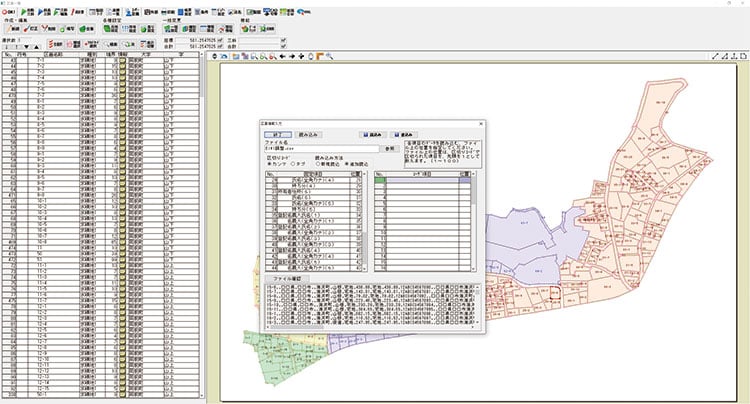750x404 pixels.
Task: Click the black left arrow in map toolbar
Action: tap(283, 56)
